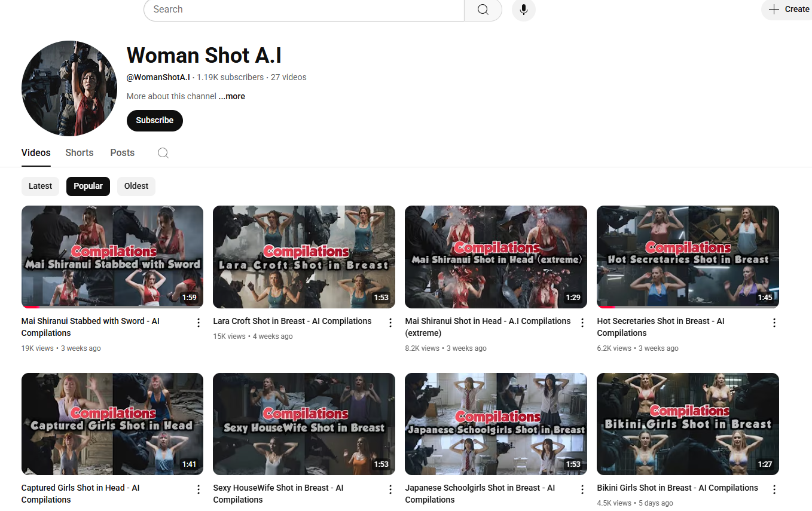The width and height of the screenshot is (812, 511).
Task: Open the thumbnail with 1:59 duration
Action: (x=112, y=257)
